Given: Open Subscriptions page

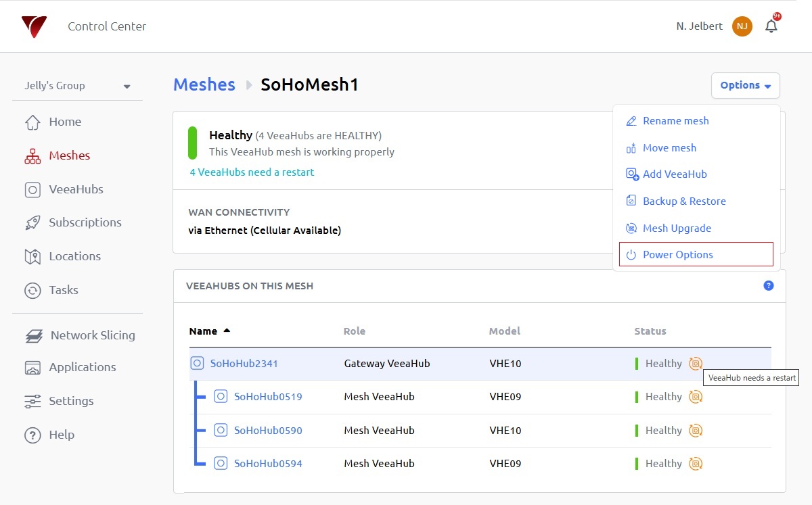Looking at the screenshot, I should tap(85, 223).
